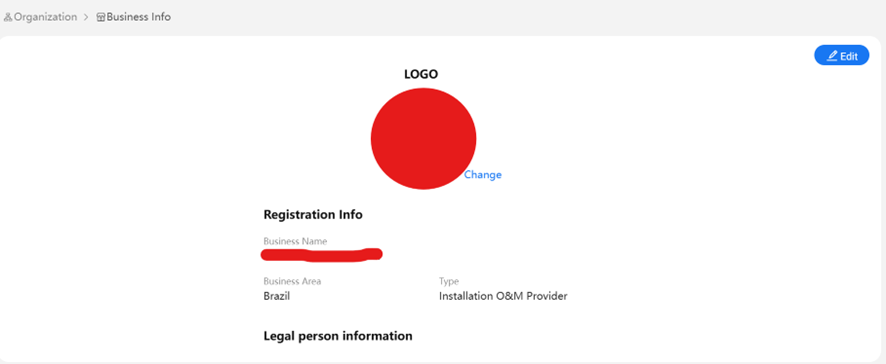Click the redacted business name value
The image size is (886, 364).
click(322, 255)
